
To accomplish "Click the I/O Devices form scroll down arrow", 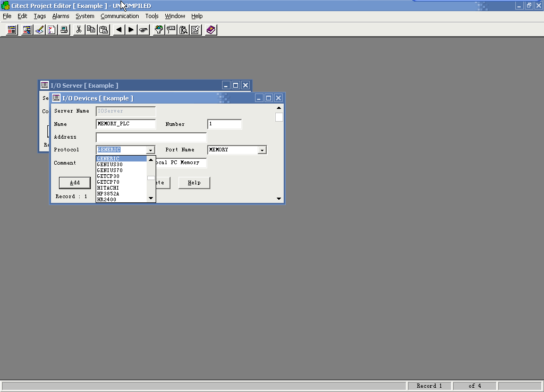I will click(x=279, y=199).
